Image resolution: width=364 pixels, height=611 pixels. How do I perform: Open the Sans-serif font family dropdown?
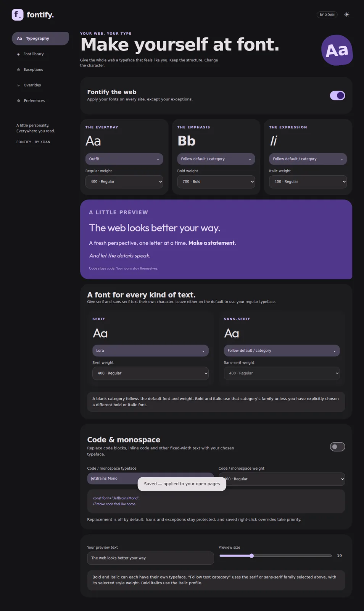pyautogui.click(x=282, y=351)
